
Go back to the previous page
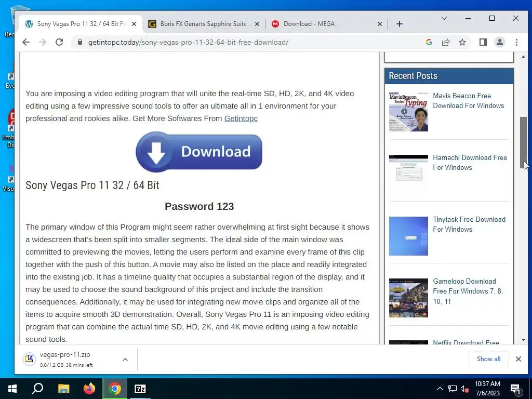[26, 42]
